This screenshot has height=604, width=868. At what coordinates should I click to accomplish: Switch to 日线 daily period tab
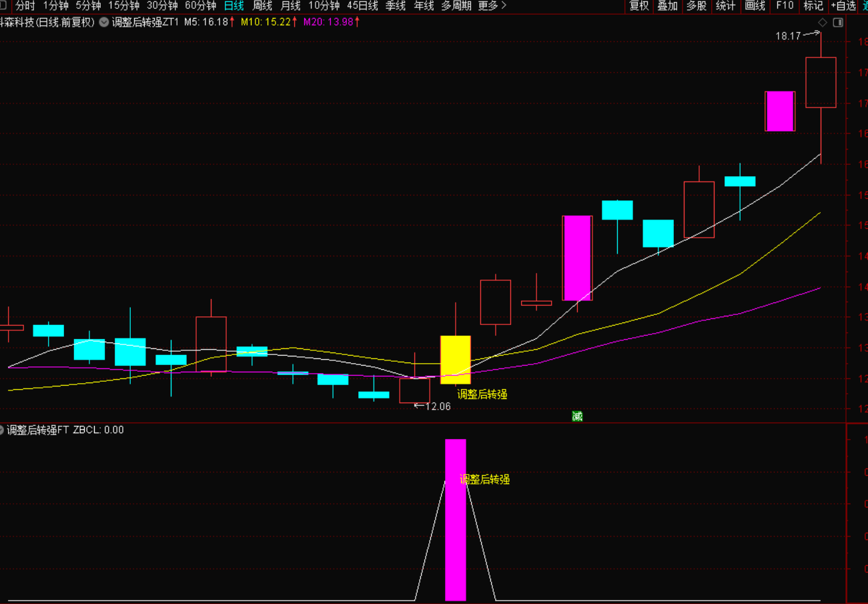click(x=234, y=6)
